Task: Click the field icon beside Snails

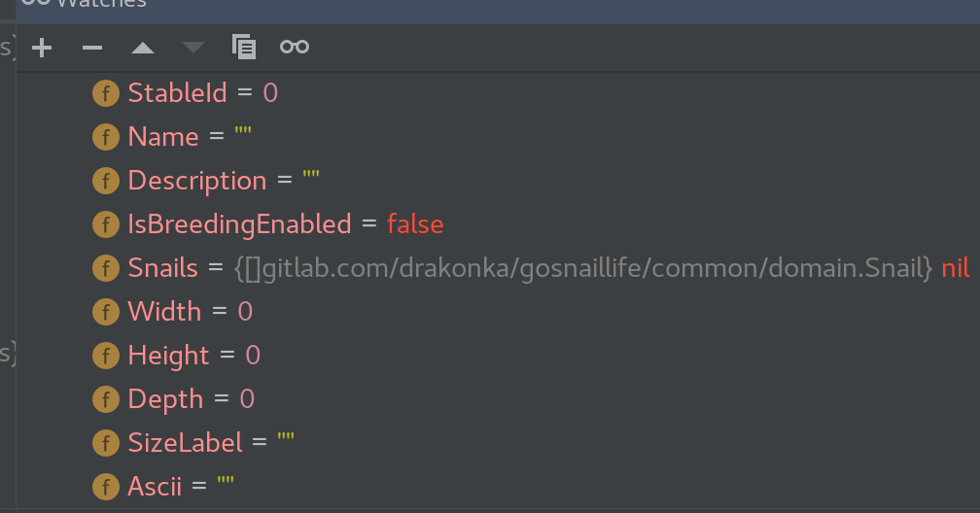Action: [106, 268]
